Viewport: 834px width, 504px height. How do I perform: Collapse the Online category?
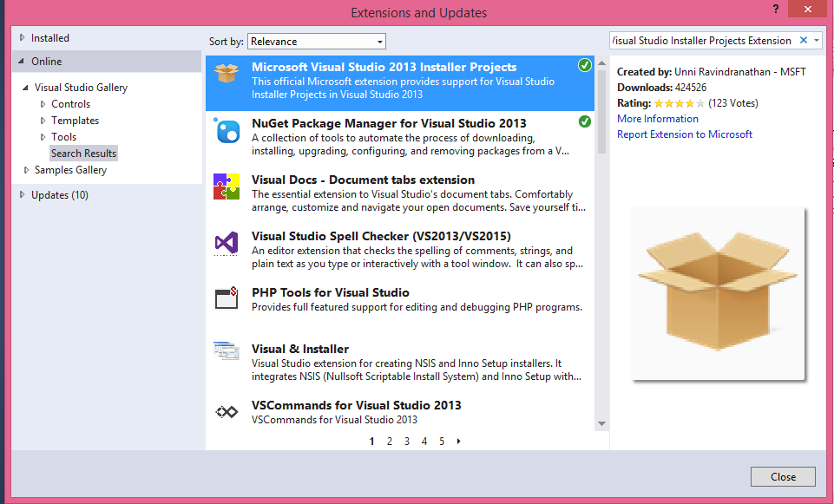point(22,61)
